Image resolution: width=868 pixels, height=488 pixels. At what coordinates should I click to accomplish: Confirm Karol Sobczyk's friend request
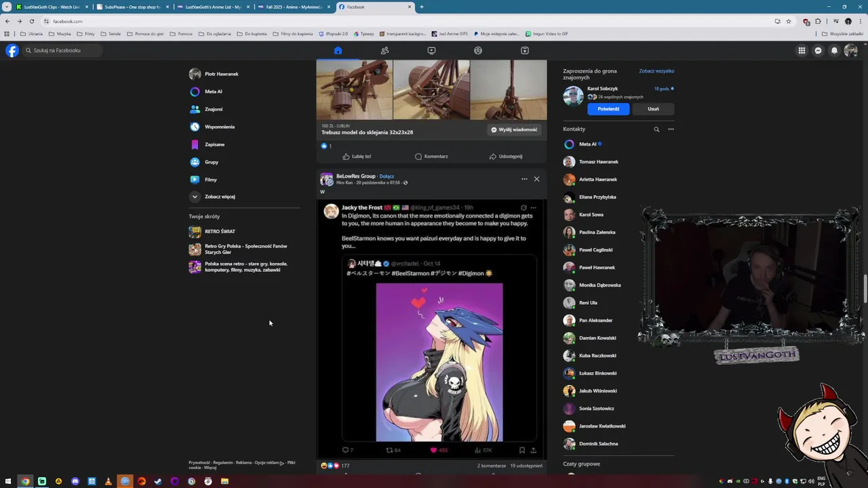[608, 108]
